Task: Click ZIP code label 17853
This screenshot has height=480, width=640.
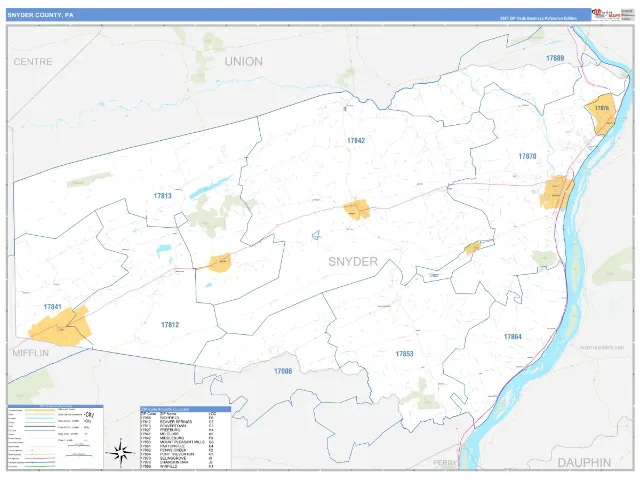Action: click(x=404, y=354)
